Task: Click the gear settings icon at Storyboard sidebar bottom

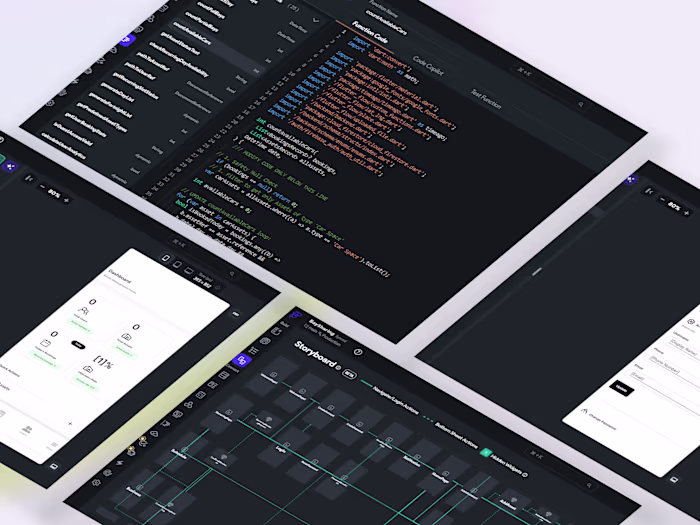Action: pos(96,483)
